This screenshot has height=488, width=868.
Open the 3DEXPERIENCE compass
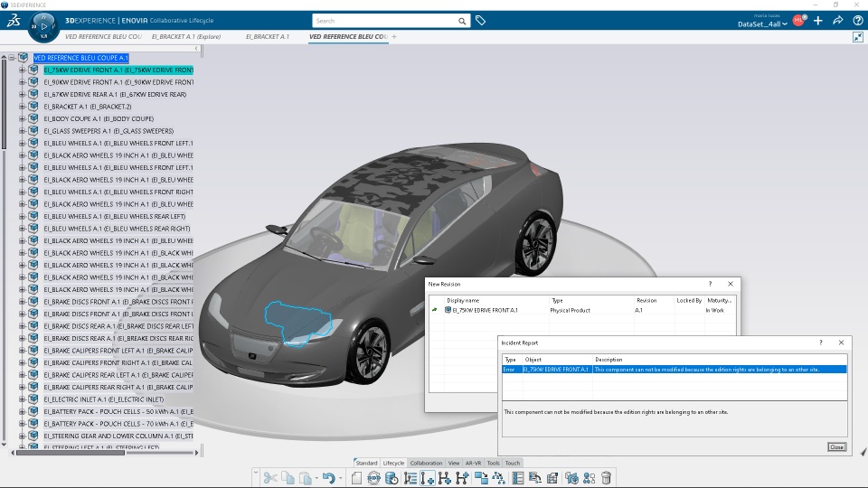(43, 26)
